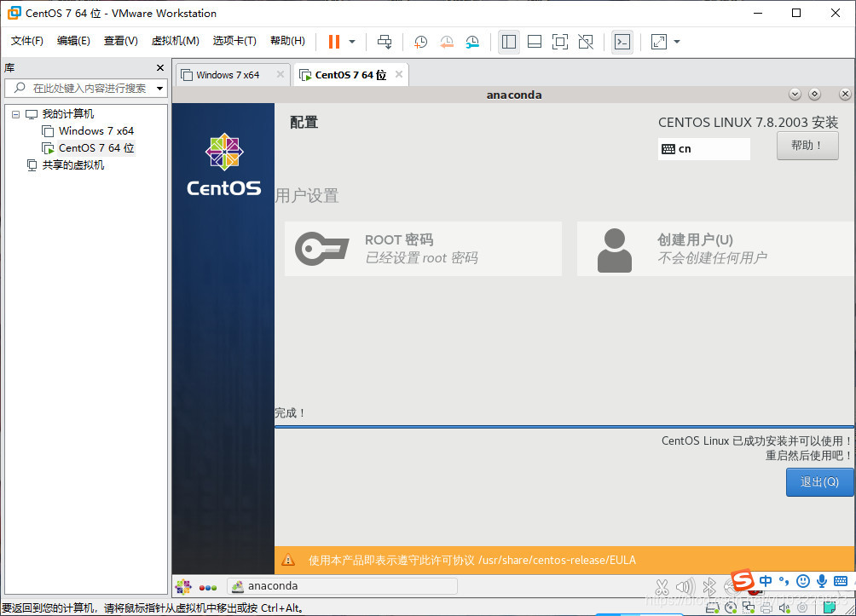Screen dimensions: 856x616
Task: Click the Sogou soft keyboard icon
Action: (x=841, y=581)
